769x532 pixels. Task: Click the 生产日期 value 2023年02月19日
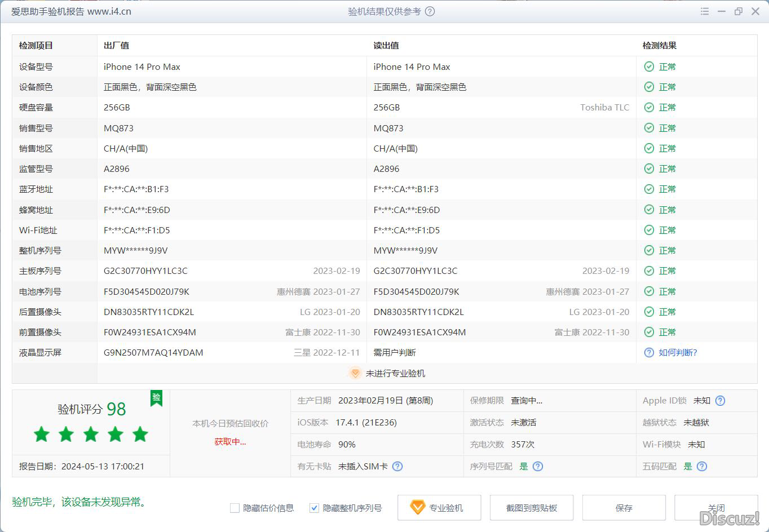[x=386, y=401]
